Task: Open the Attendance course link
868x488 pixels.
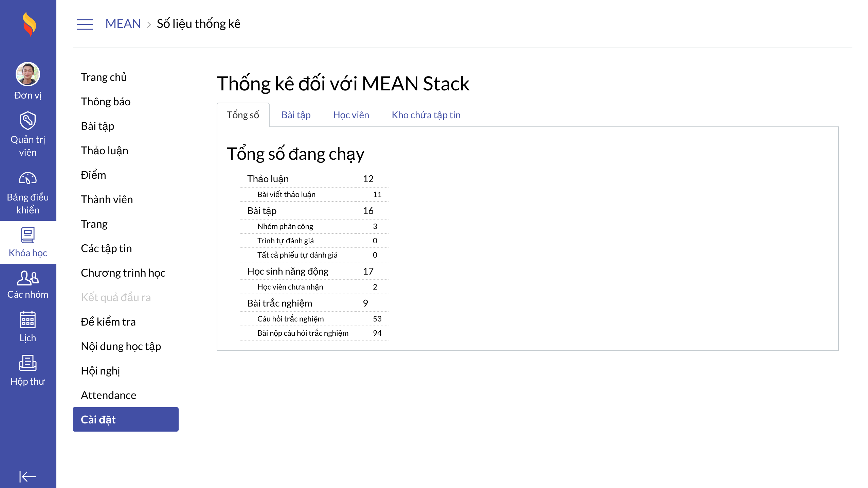Action: (109, 395)
